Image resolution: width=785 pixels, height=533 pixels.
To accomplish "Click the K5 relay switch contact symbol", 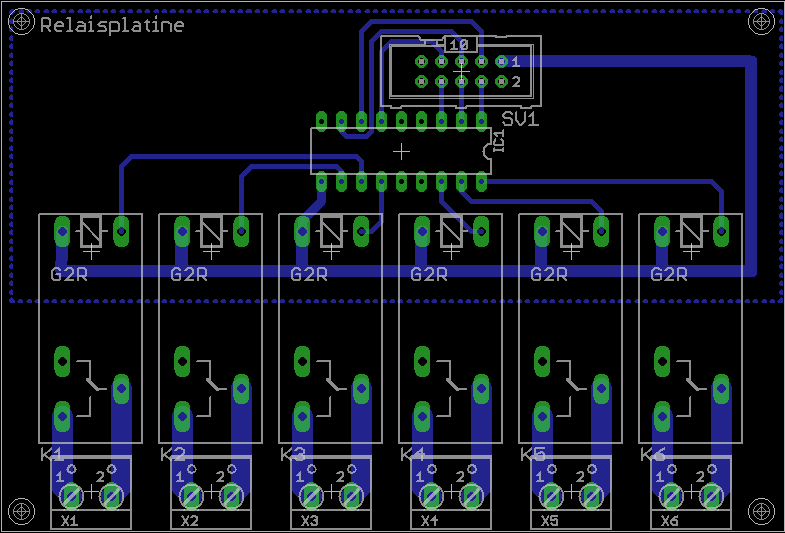I will 571,388.
